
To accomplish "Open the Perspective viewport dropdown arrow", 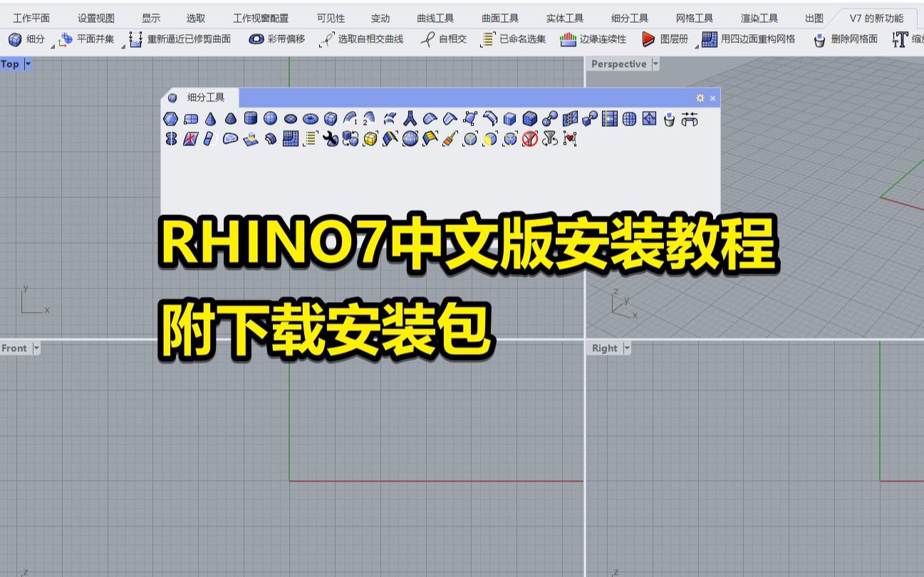I will pos(655,64).
